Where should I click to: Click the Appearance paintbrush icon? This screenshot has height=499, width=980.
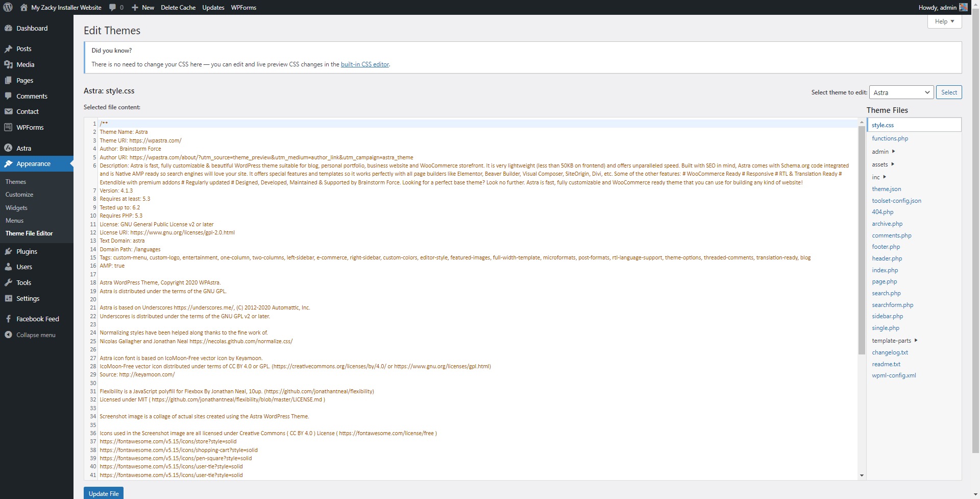(x=8, y=163)
